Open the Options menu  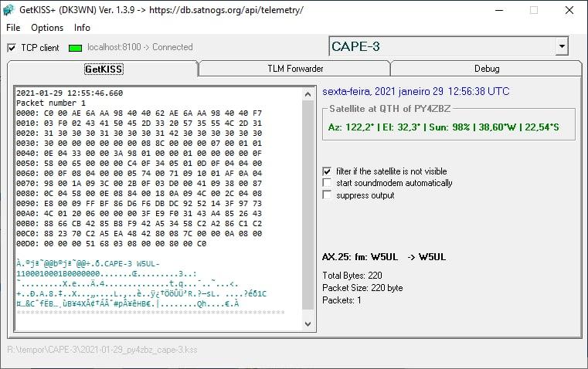[47, 28]
